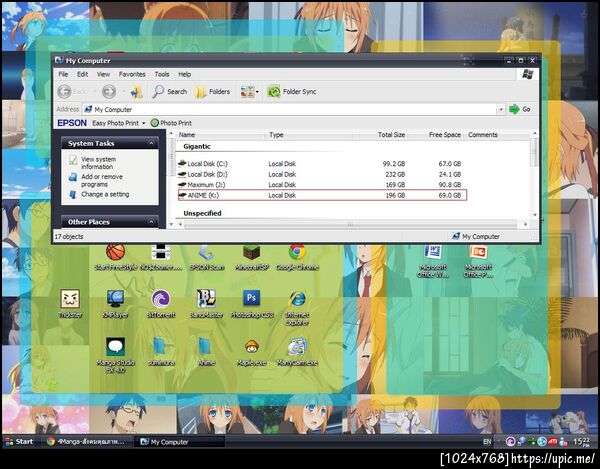Open Photoshop CS3 desktop icon
600x469 pixels.
pyautogui.click(x=252, y=304)
